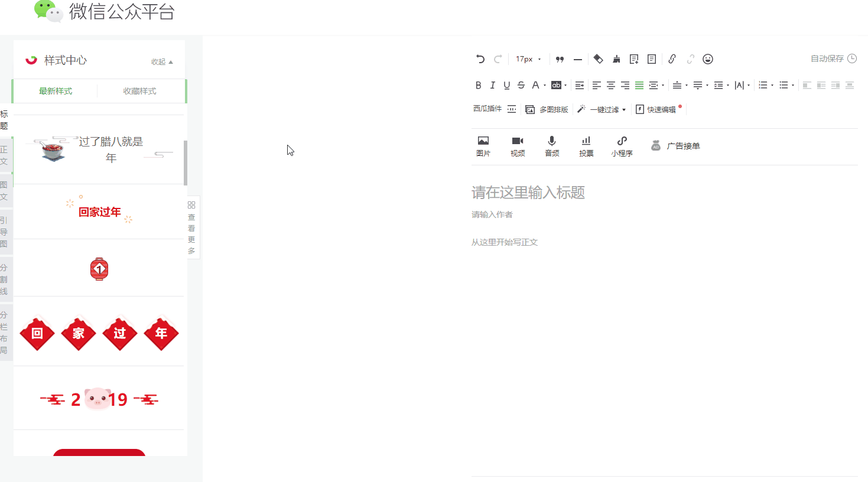Click the red 样式中心 logo icon
The height and width of the screenshot is (482, 868).
(x=31, y=60)
